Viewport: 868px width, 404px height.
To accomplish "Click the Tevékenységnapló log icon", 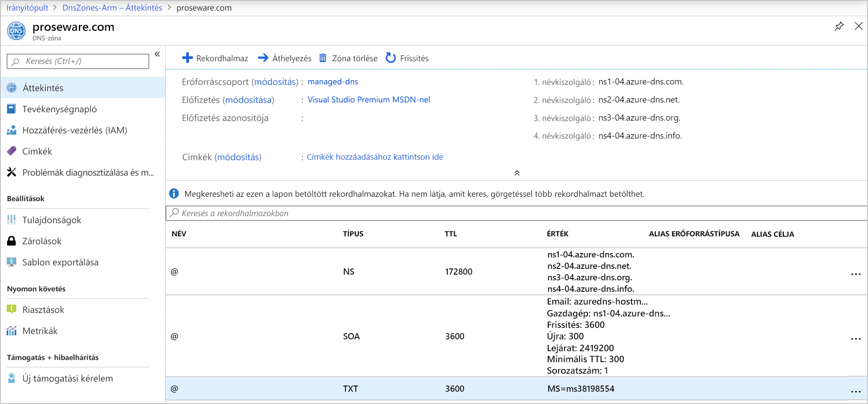I will pos(12,109).
